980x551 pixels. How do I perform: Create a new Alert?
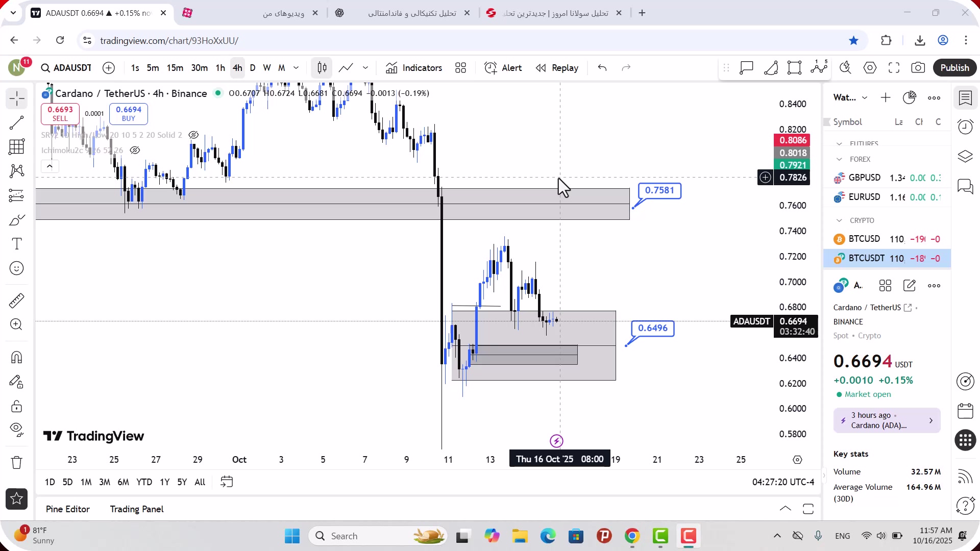click(x=503, y=68)
